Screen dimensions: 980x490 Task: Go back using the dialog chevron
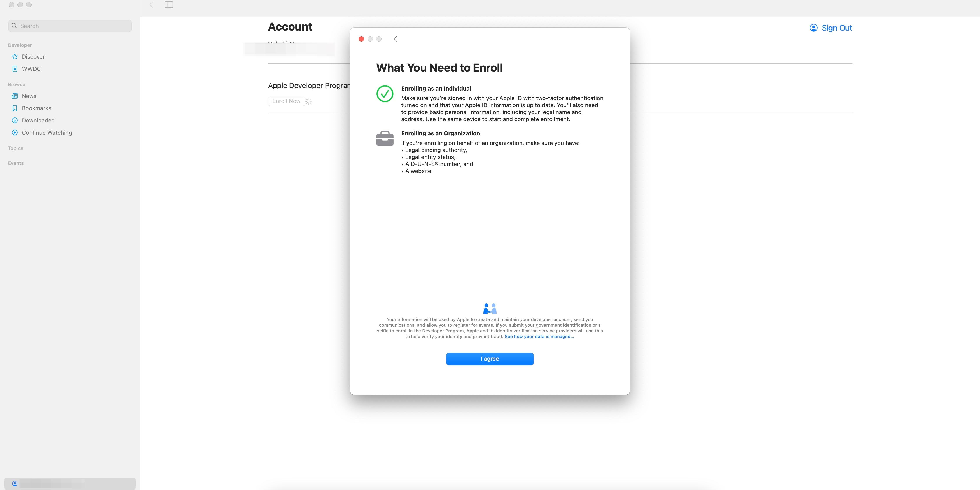tap(395, 39)
